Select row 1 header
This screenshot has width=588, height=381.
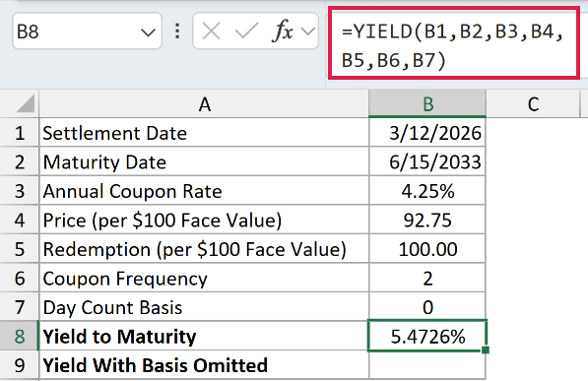[20, 133]
